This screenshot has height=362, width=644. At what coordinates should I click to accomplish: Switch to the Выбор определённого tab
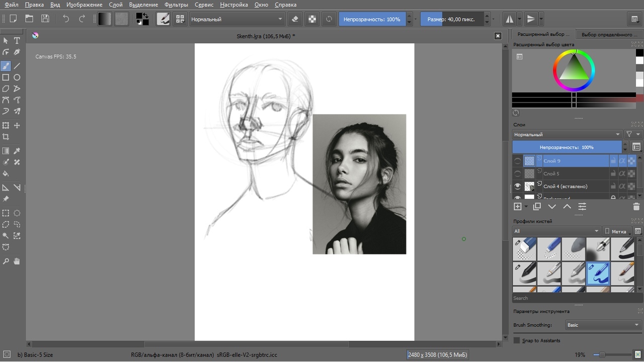pos(608,34)
